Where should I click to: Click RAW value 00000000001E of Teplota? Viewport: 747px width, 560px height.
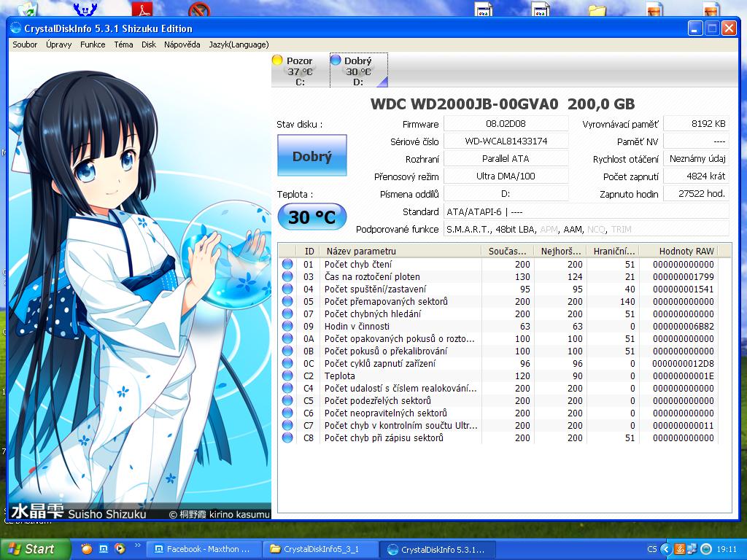click(683, 376)
